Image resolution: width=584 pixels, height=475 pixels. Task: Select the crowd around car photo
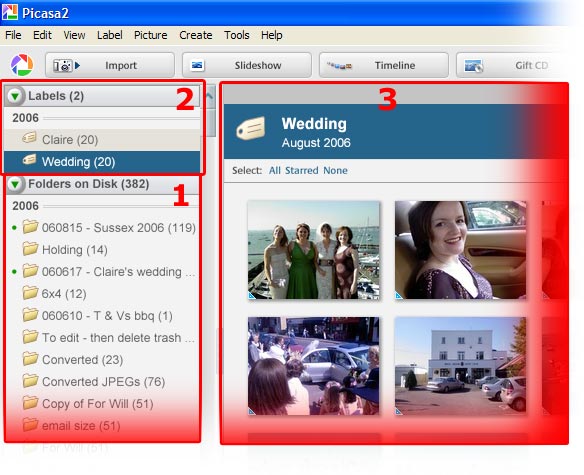(x=314, y=366)
